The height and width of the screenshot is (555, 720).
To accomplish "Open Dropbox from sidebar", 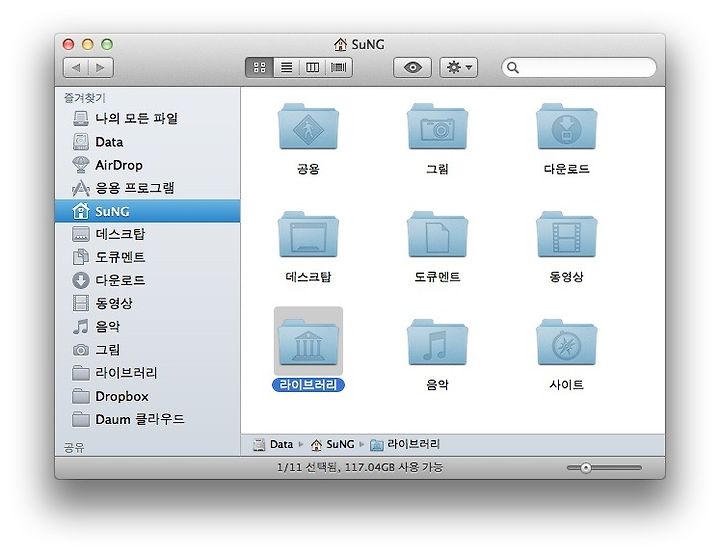I will 147,396.
